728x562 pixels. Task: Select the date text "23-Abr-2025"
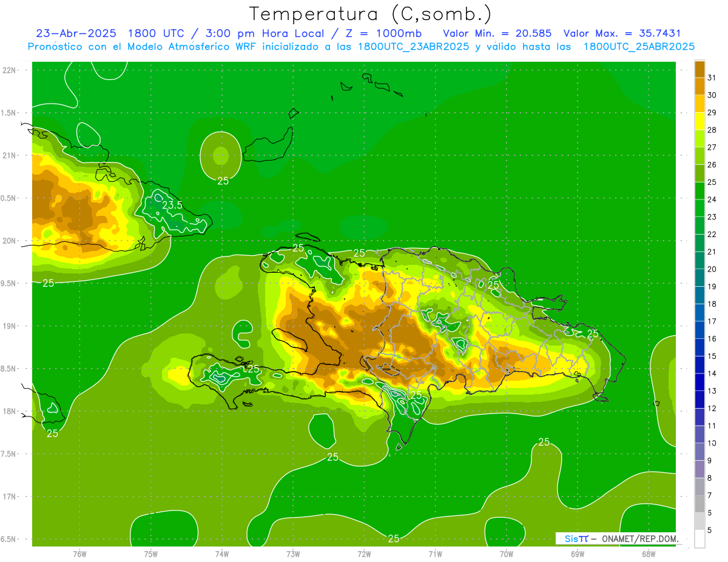click(76, 33)
